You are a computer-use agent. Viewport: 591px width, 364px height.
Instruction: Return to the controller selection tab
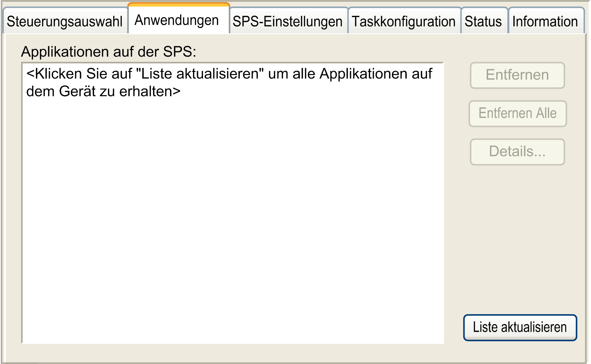65,22
